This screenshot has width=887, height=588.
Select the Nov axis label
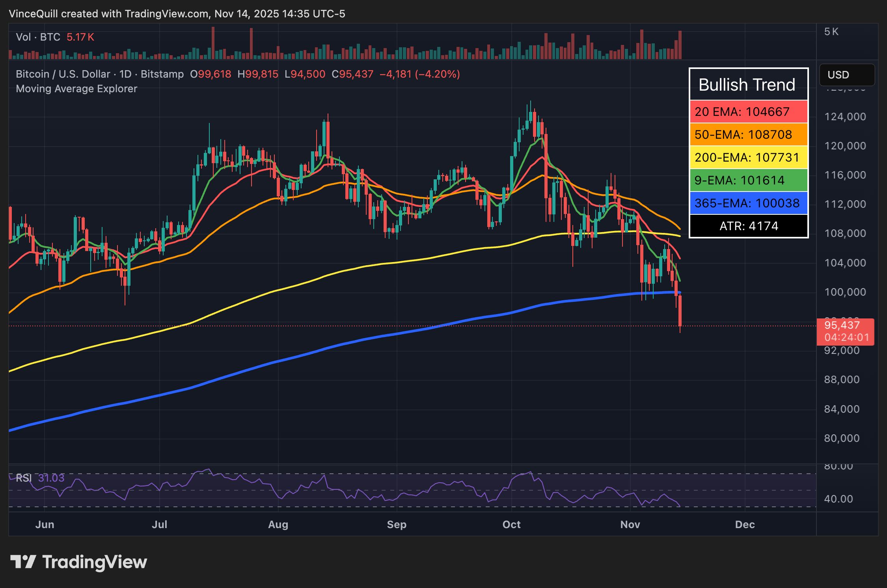tap(630, 525)
